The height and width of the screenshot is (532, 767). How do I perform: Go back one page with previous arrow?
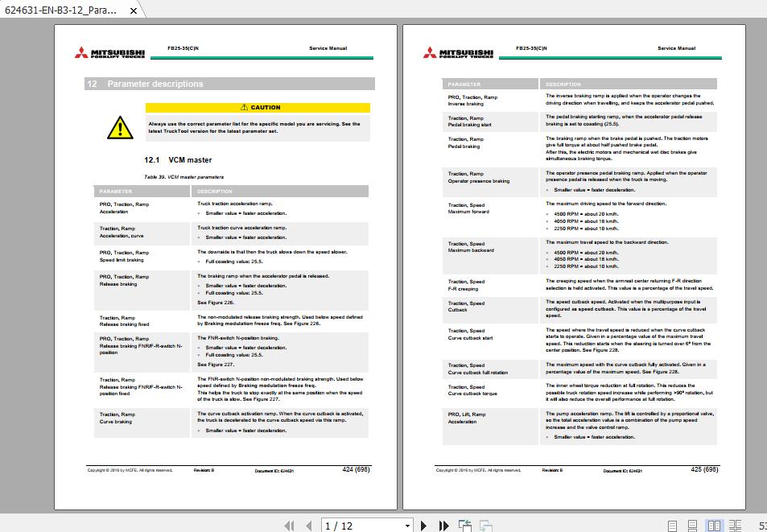pyautogui.click(x=307, y=525)
